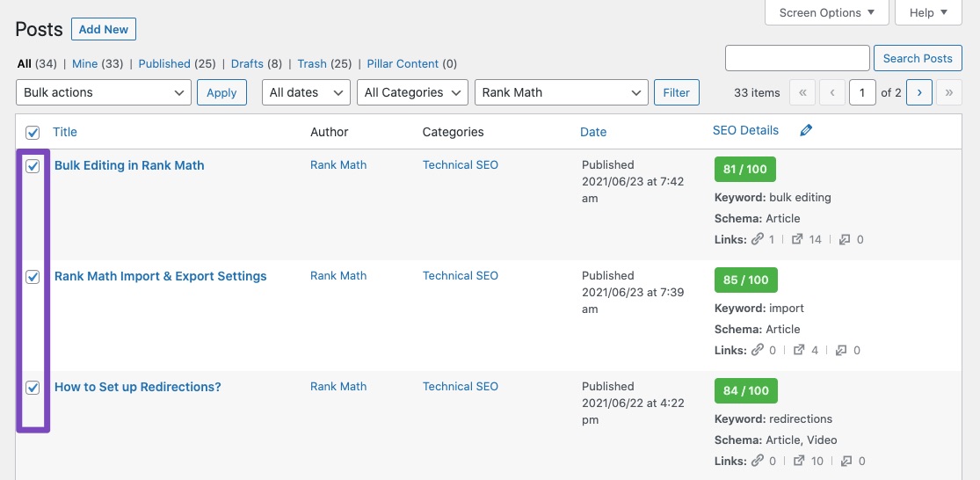This screenshot has height=480, width=980.
Task: Open the Bulk actions dropdown
Action: tap(103, 92)
